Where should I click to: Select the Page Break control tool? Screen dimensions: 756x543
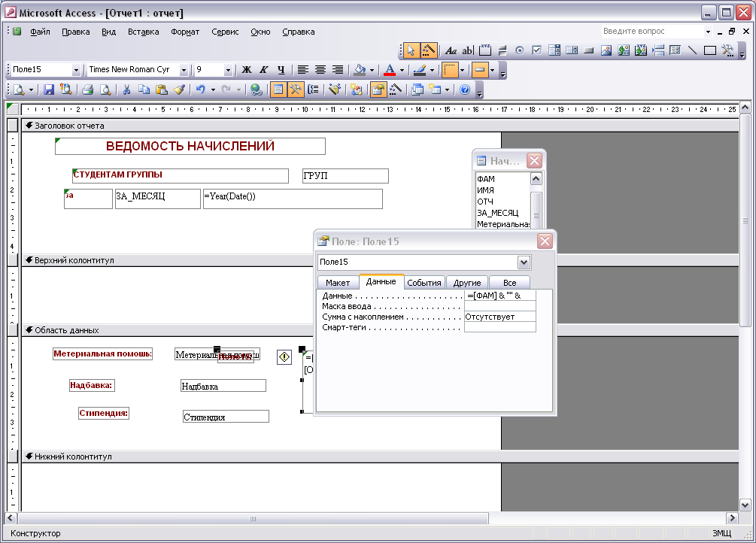click(658, 50)
